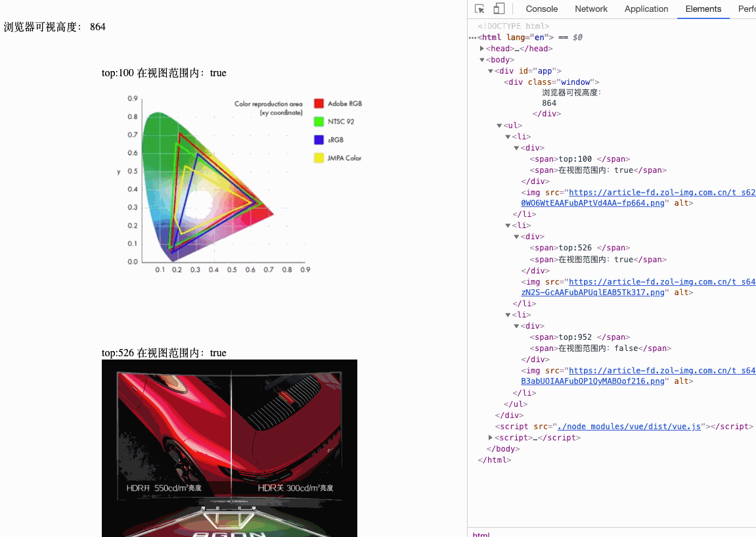756x537 pixels.
Task: Click the red car HDR comparison image
Action: tap(229, 448)
